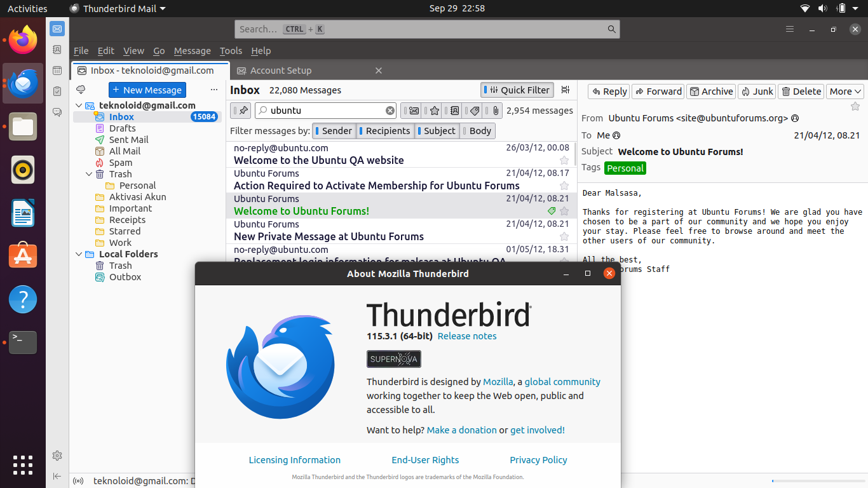Screen dimensions: 868x488
Task: Click search magnifier in global search bar
Action: [x=611, y=29]
